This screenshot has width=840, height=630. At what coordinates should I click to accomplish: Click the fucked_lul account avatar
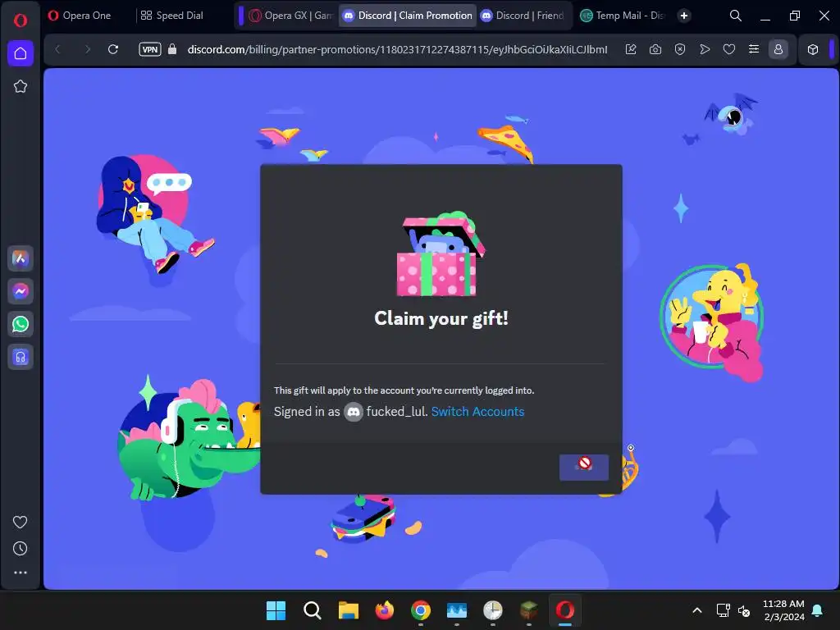(x=354, y=412)
